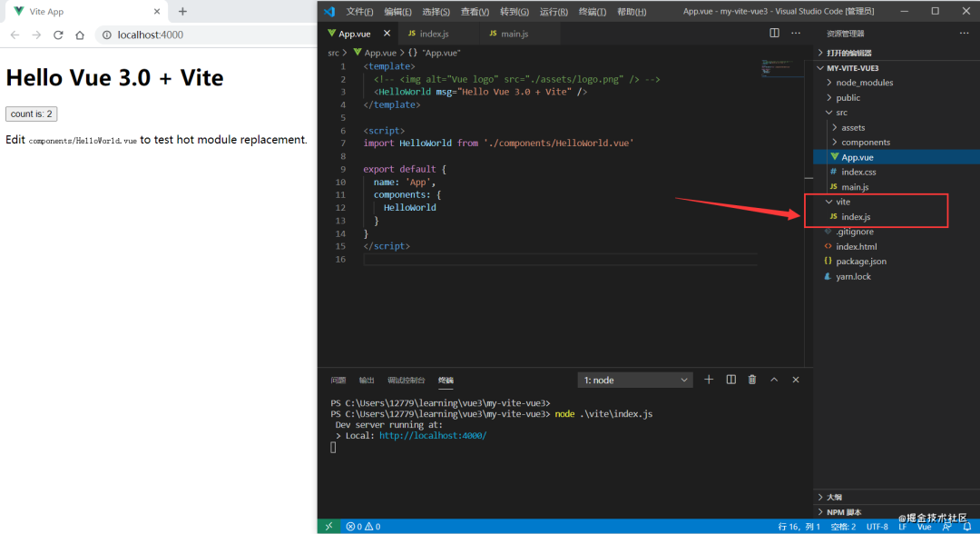Expand the NPM 脚本 section
The image size is (980, 534).
tap(897, 512)
